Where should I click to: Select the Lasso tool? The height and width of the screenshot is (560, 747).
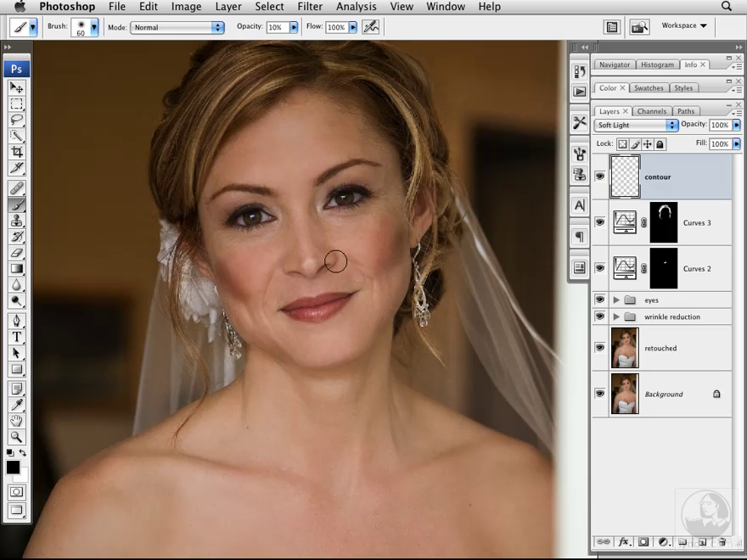click(17, 120)
